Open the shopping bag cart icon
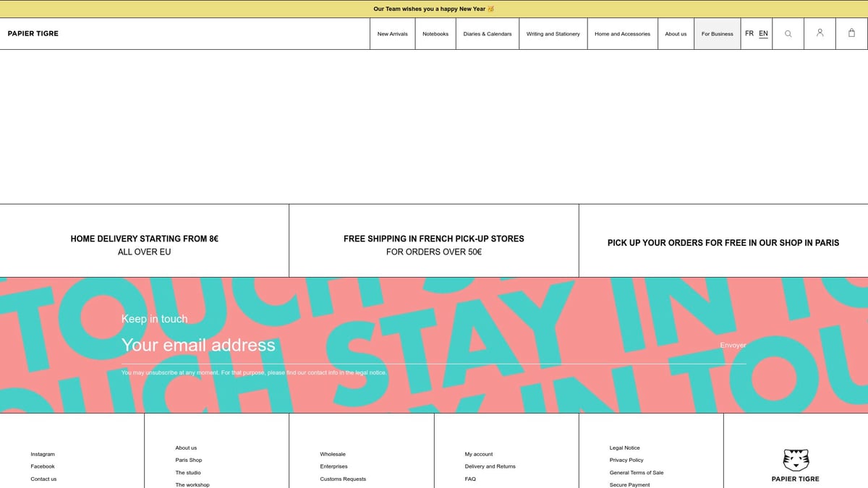The width and height of the screenshot is (868, 488). [851, 33]
